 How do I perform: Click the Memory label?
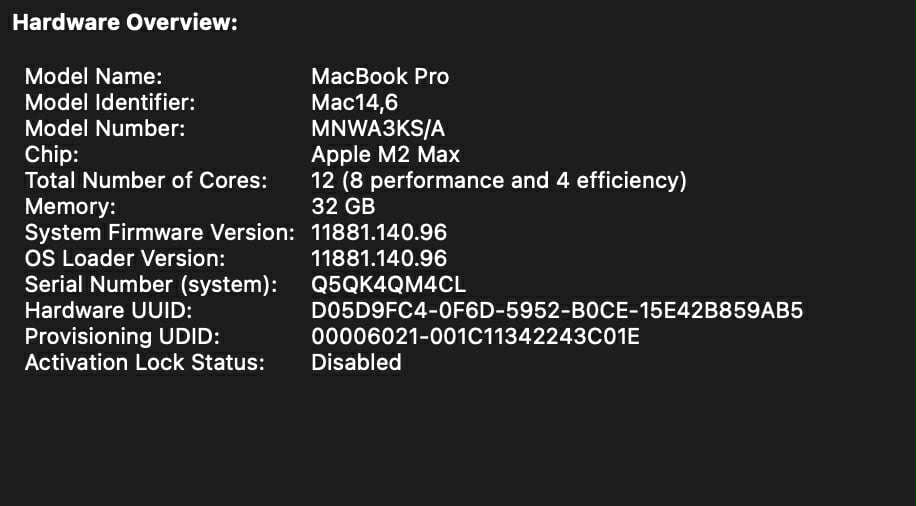(x=70, y=206)
